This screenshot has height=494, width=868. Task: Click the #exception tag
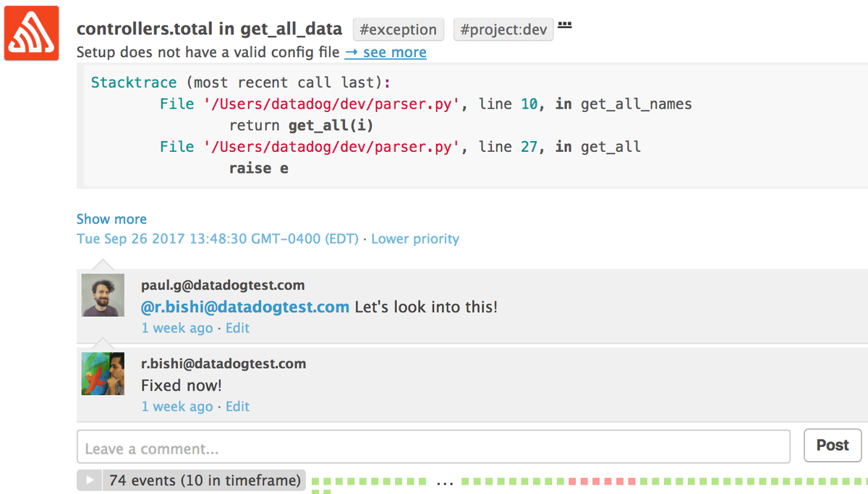click(399, 30)
